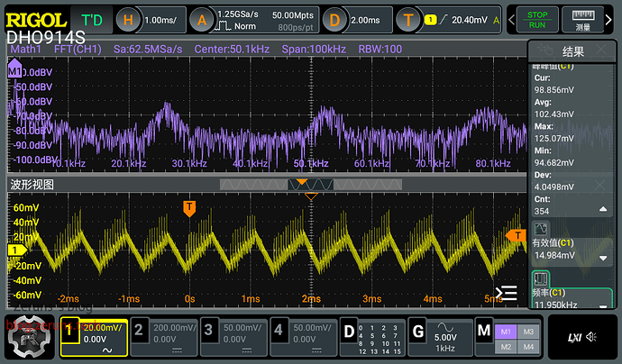
Task: Click the orange trigger level marker on right
Action: point(516,235)
